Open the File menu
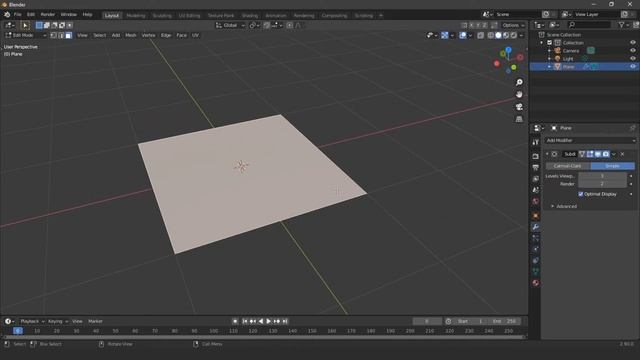The image size is (640, 360). [x=18, y=15]
